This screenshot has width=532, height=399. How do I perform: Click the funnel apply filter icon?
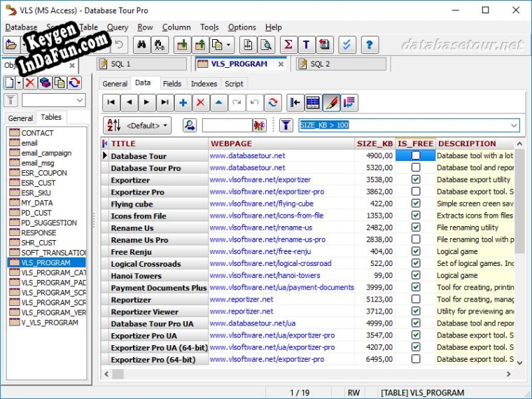point(286,125)
